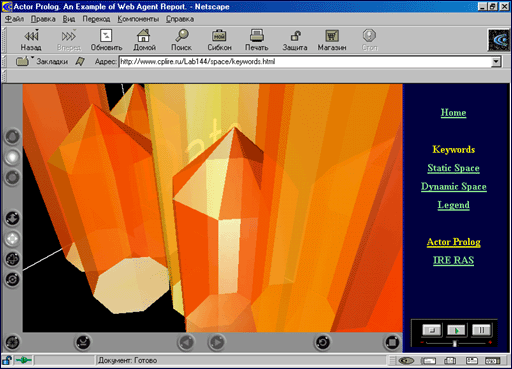Go to the home page via Домой
Screen dimensions: 512x369
pos(144,40)
